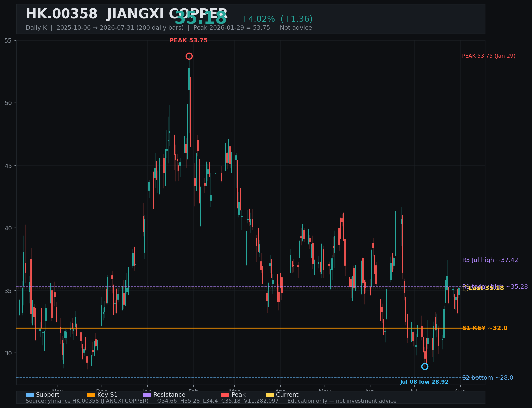Select the red peak circle marker at 53.75
The image size is (532, 408).
click(x=189, y=56)
